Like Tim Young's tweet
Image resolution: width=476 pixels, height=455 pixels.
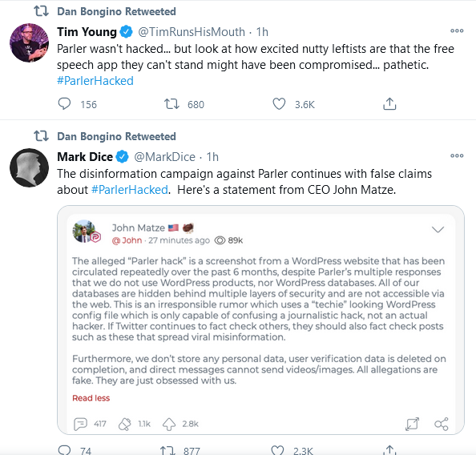tap(279, 104)
